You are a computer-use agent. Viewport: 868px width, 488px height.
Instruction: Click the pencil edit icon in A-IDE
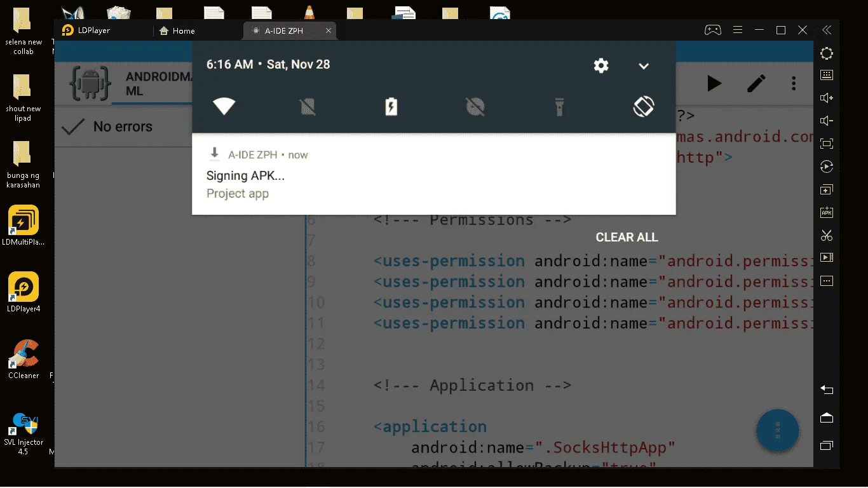756,83
